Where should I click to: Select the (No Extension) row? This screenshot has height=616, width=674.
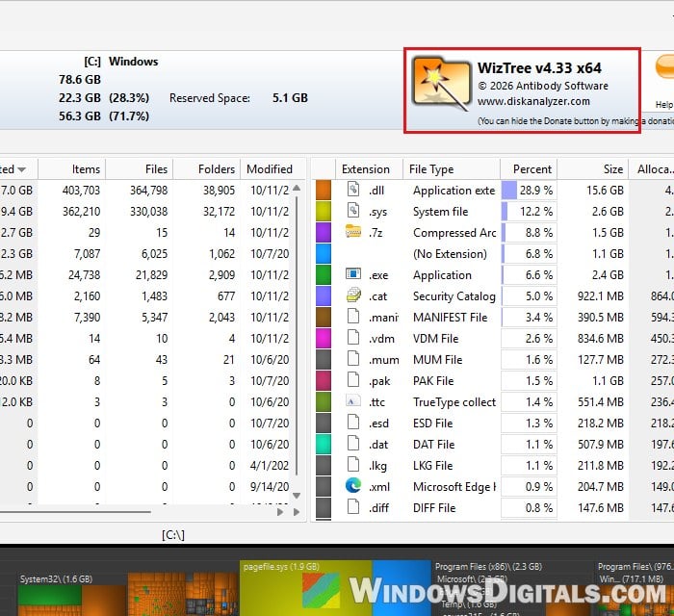[494, 253]
